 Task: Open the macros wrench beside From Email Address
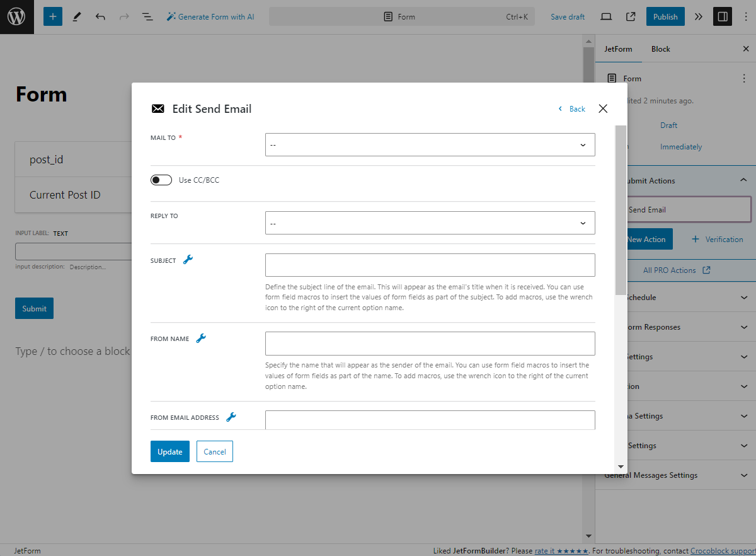[x=231, y=416]
